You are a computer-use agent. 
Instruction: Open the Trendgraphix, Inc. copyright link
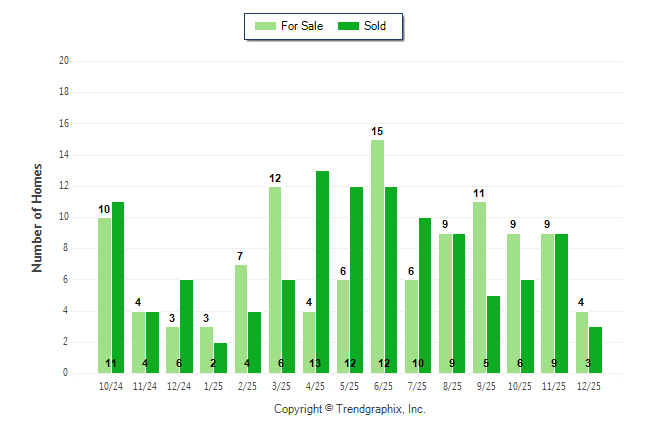point(350,409)
